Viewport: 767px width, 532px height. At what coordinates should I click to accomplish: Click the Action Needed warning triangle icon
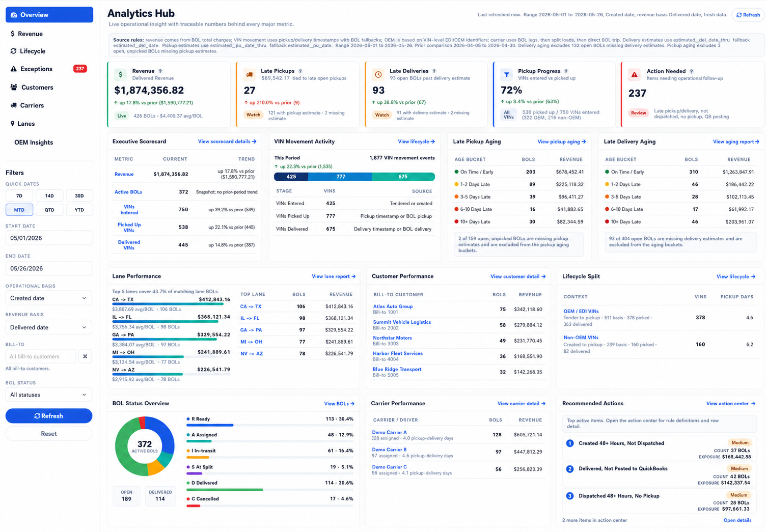pyautogui.click(x=635, y=74)
